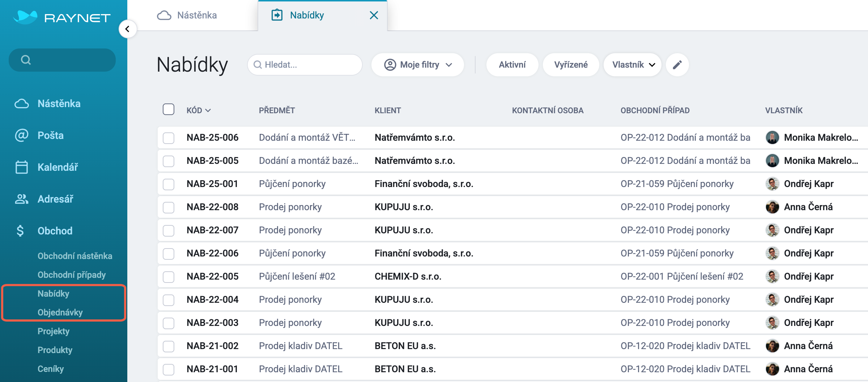Click the sidebar search magnifier icon

(x=26, y=60)
